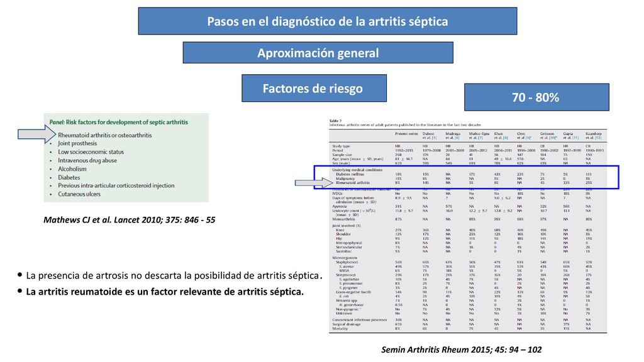Click the 'MRSA' row label
Screen dimensions: 644x362
pyautogui.click(x=344, y=271)
